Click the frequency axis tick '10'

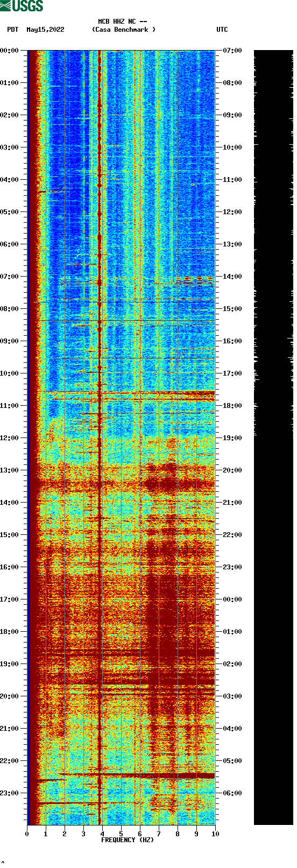pos(215,834)
